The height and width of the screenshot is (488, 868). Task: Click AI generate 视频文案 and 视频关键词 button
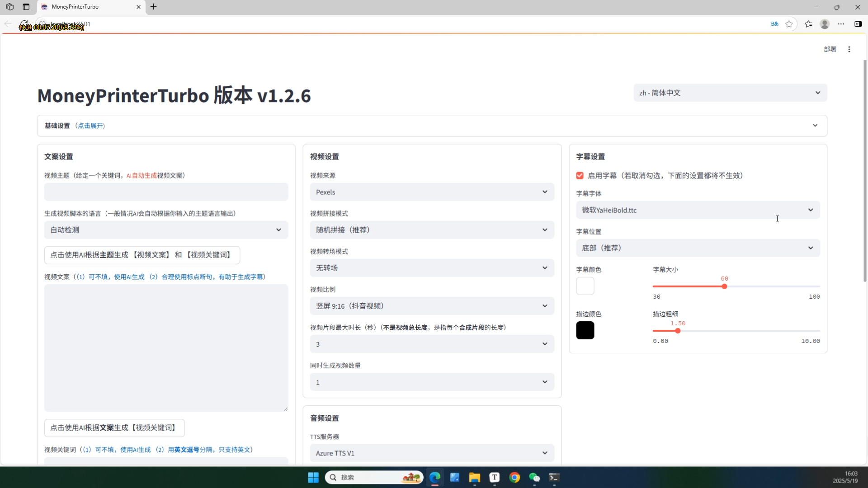click(x=142, y=255)
